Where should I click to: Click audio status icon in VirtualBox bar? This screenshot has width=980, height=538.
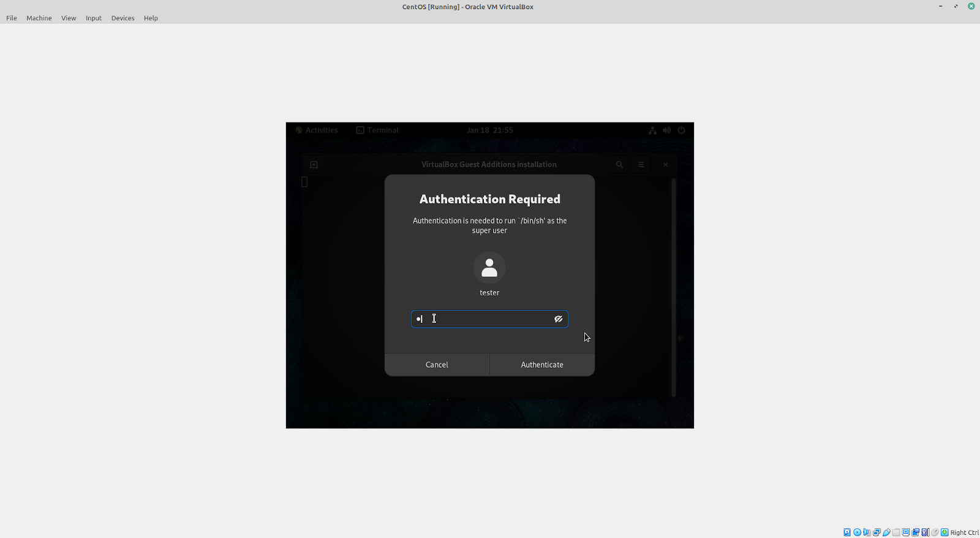pyautogui.click(x=867, y=532)
